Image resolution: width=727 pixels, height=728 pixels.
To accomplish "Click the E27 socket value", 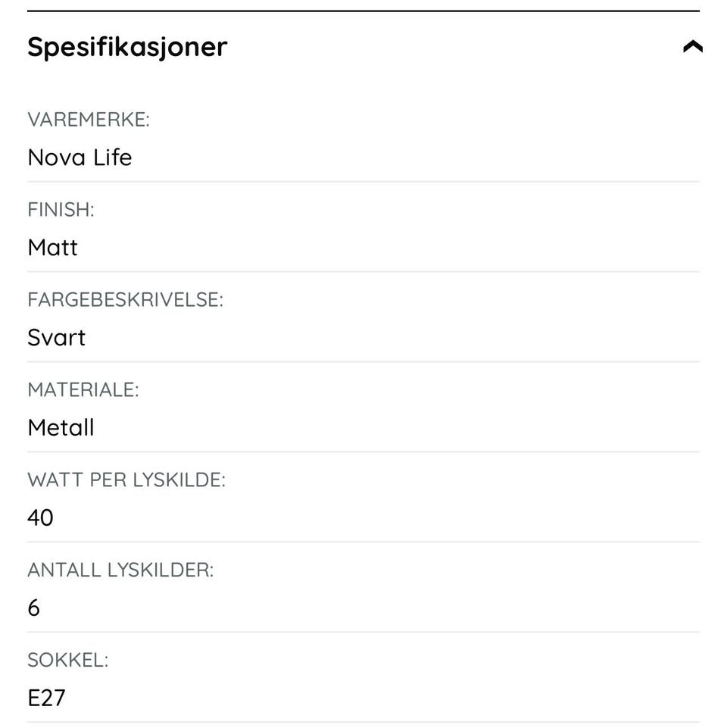I will click(x=46, y=698).
